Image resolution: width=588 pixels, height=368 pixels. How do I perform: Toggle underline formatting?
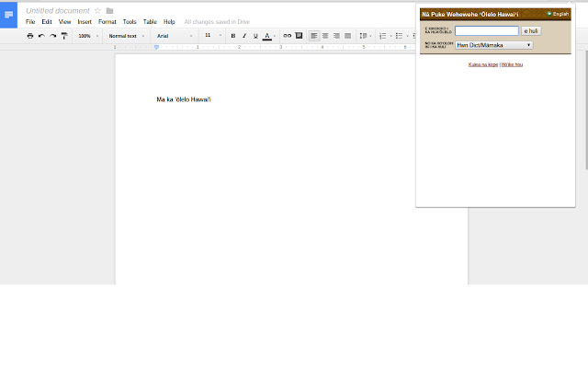(x=255, y=36)
